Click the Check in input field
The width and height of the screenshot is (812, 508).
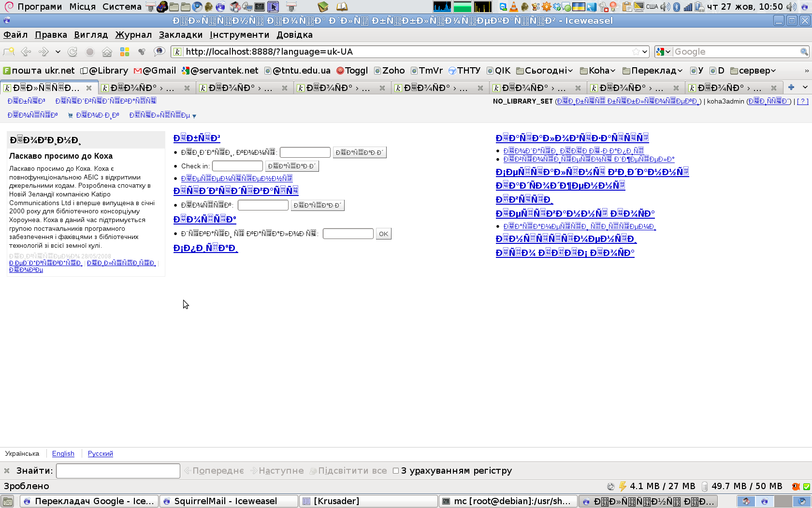point(237,166)
